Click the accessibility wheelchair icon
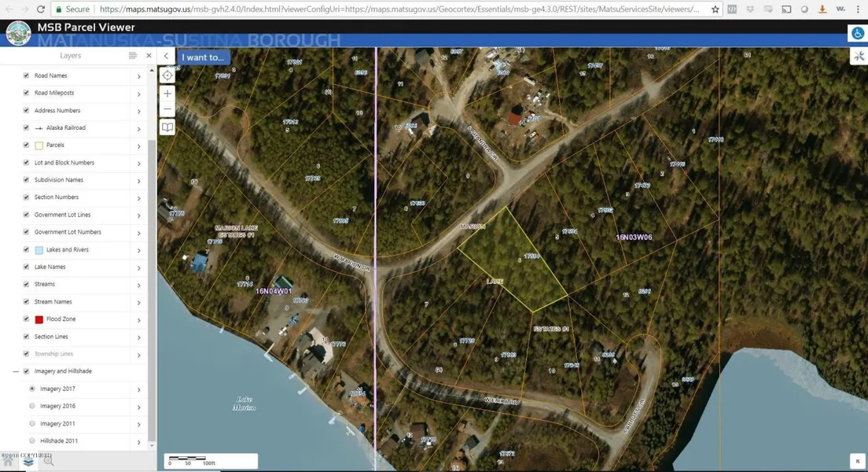 point(857,34)
